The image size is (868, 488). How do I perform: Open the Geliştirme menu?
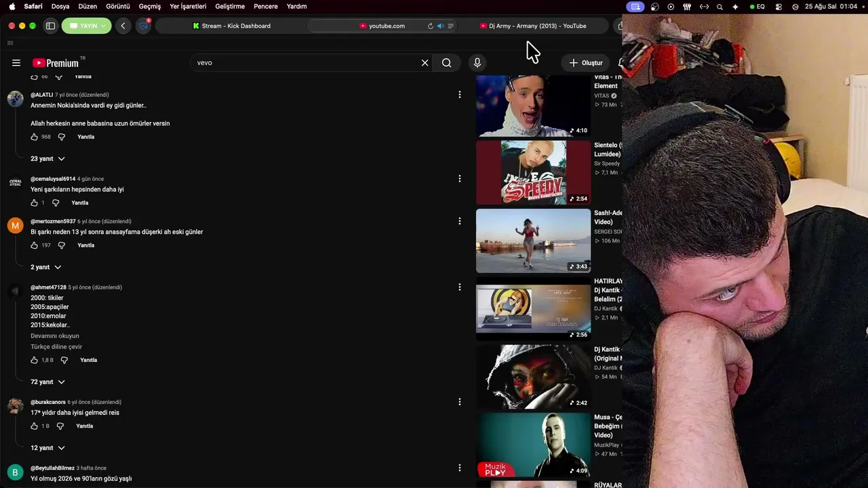[230, 6]
